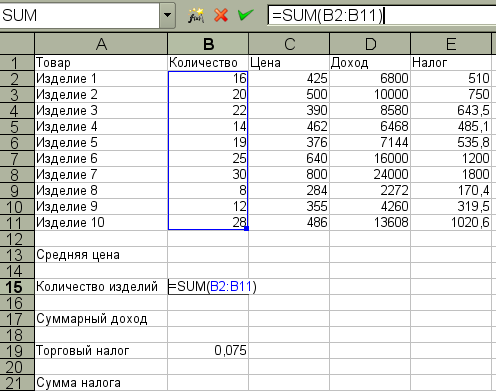496x391 pixels.
Task: Click quantity cell with value 28
Action: point(208,223)
